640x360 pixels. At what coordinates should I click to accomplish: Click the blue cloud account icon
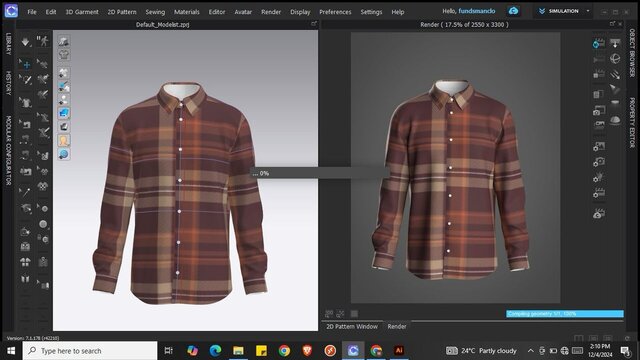pos(513,11)
